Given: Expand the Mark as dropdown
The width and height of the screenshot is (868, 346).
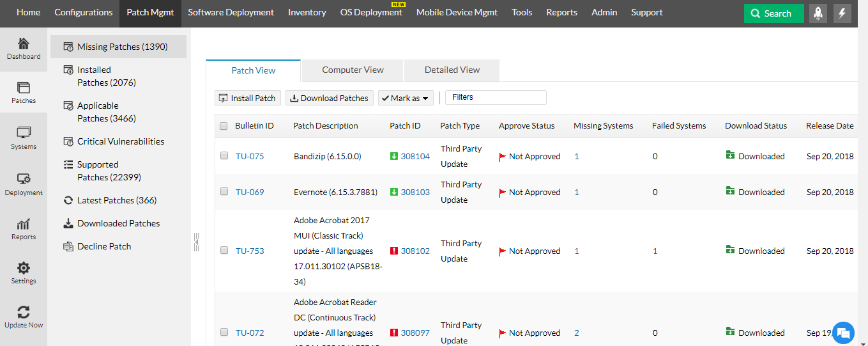Looking at the screenshot, I should coord(406,98).
